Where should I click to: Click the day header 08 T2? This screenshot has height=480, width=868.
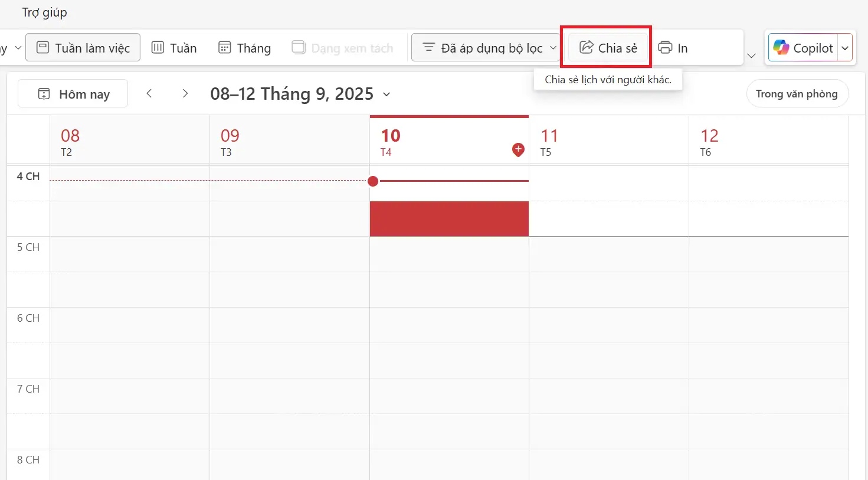(x=130, y=142)
